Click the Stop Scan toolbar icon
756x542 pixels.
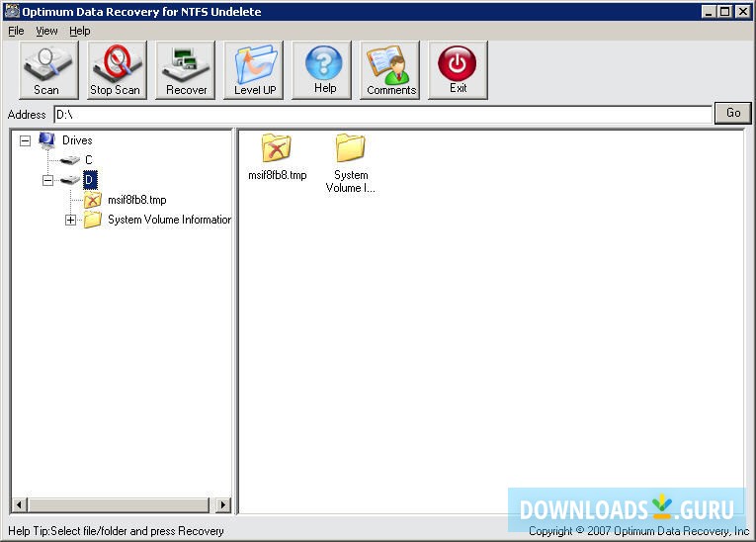[x=117, y=70]
